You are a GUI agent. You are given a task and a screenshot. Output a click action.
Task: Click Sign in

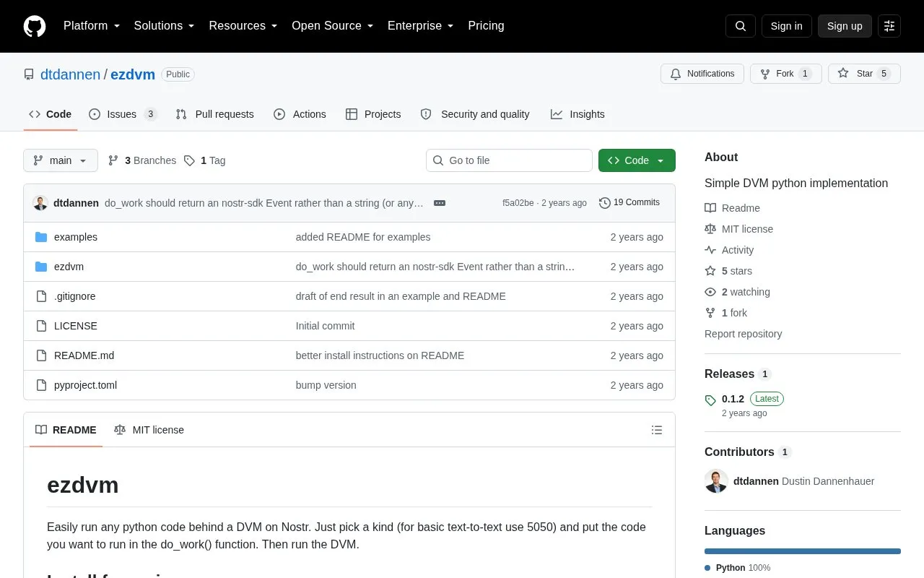[x=786, y=26]
